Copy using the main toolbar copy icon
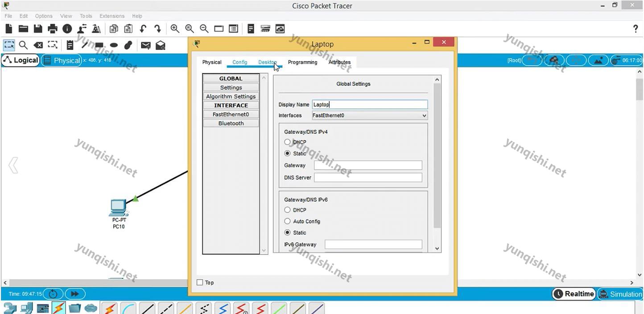 click(x=114, y=29)
